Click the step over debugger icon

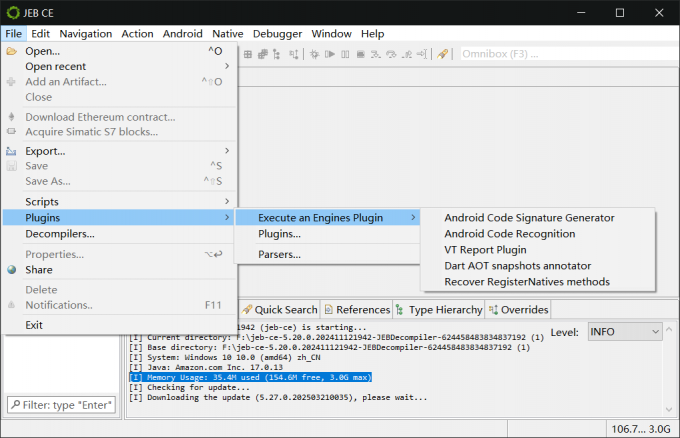tap(391, 54)
